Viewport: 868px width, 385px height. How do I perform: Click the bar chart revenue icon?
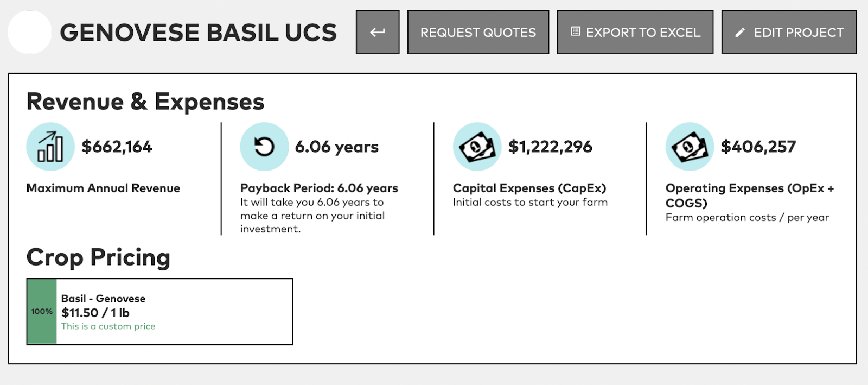[x=50, y=147]
